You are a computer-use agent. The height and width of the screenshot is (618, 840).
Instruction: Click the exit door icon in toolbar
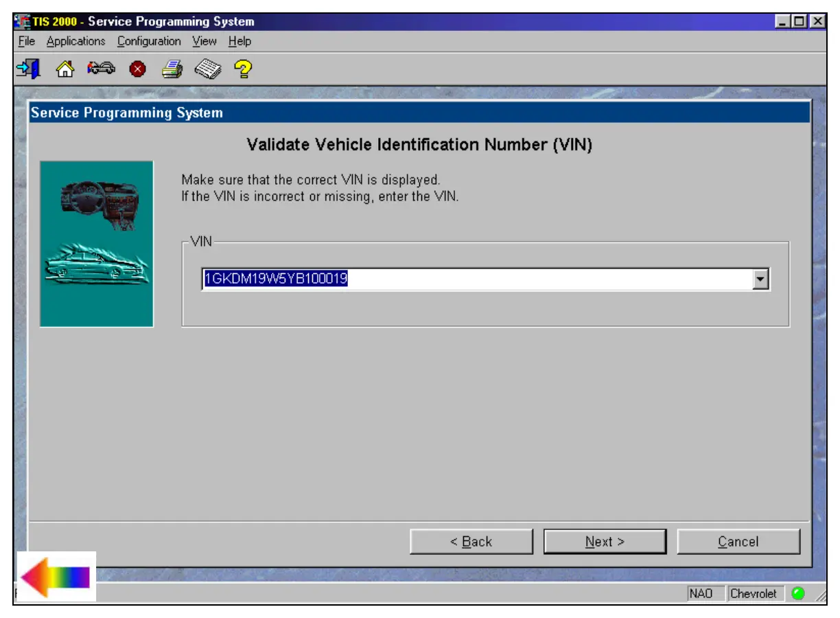(29, 69)
